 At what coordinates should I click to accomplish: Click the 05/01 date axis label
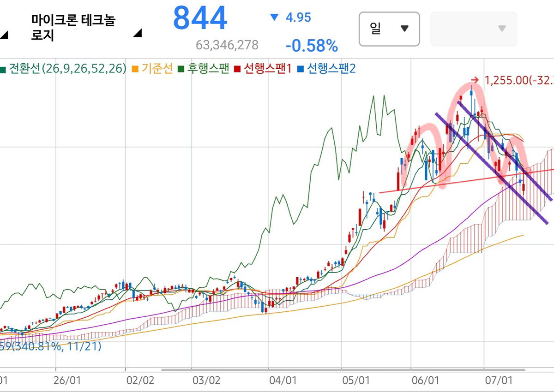[x=357, y=380]
